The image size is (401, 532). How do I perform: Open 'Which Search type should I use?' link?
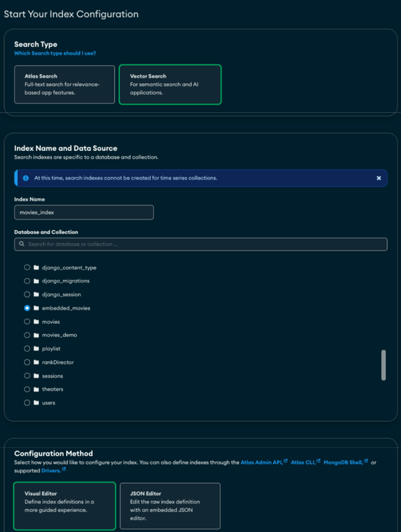[55, 53]
